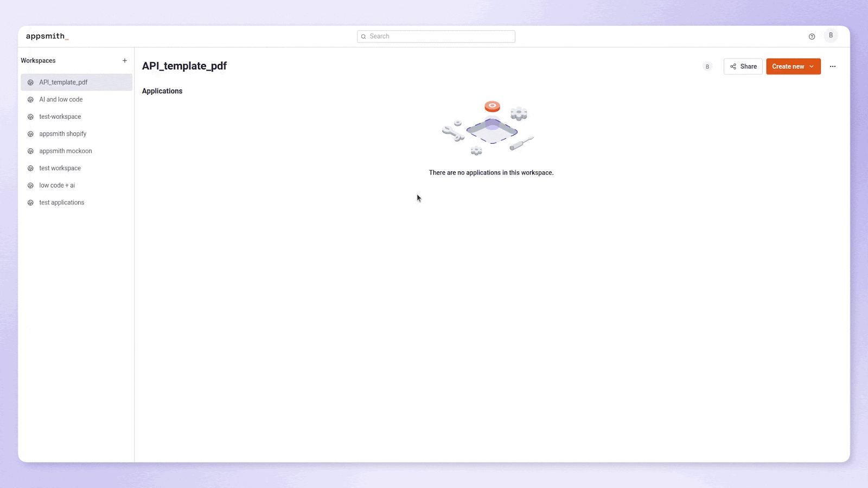Viewport: 868px width, 488px height.
Task: Click the appsmith logo
Action: pyautogui.click(x=47, y=36)
